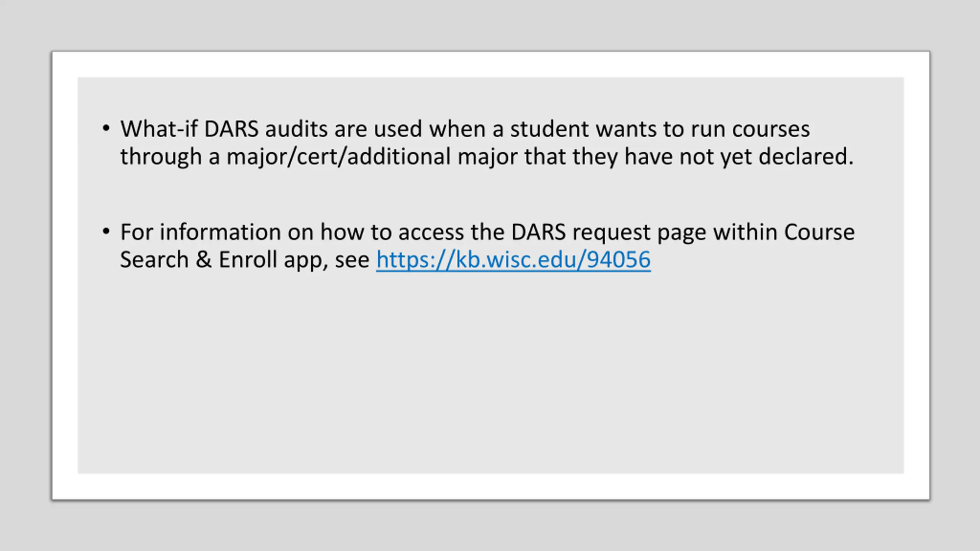Click the first bullet point marker
Image resolution: width=980 pixels, height=551 pixels.
tap(106, 129)
